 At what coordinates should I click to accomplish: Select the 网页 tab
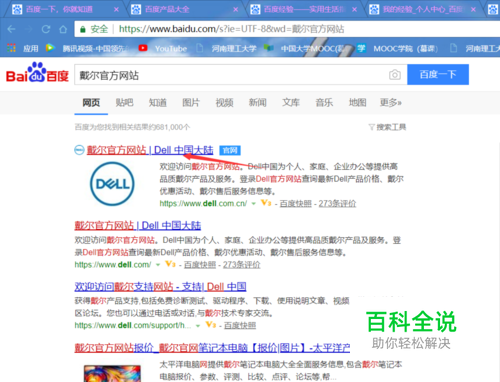coord(91,102)
